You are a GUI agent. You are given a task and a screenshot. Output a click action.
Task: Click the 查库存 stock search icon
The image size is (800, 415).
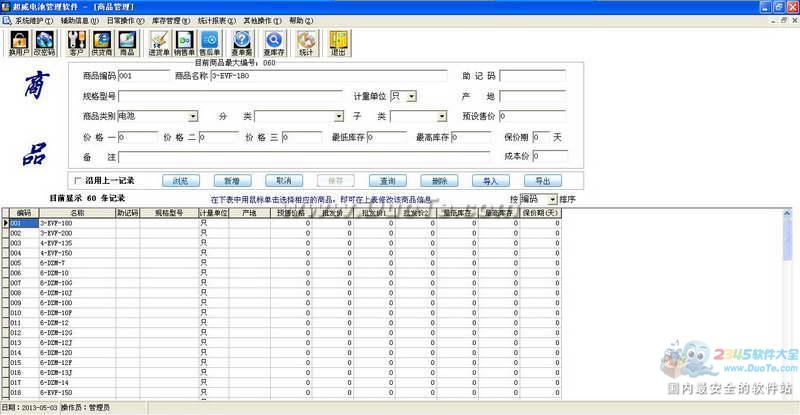click(273, 43)
